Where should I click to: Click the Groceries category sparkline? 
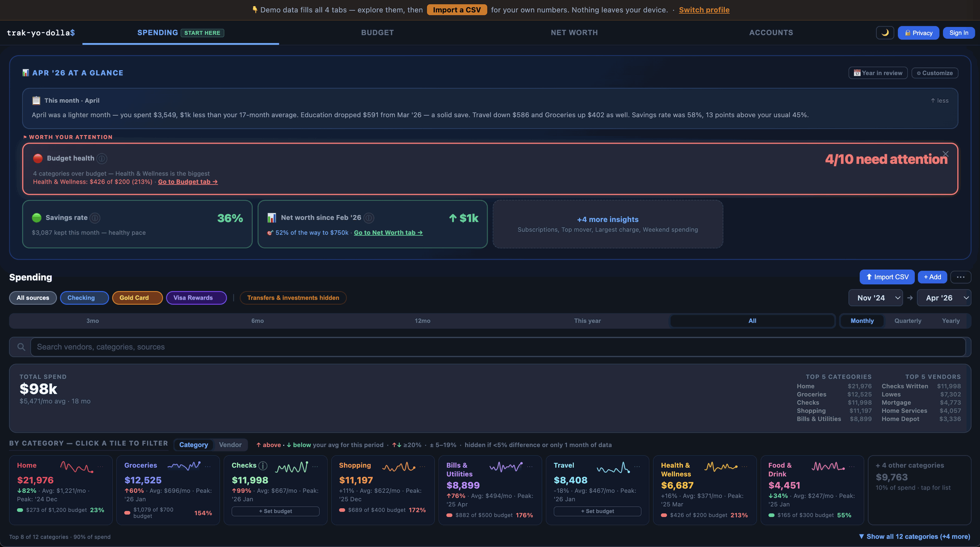click(x=184, y=466)
